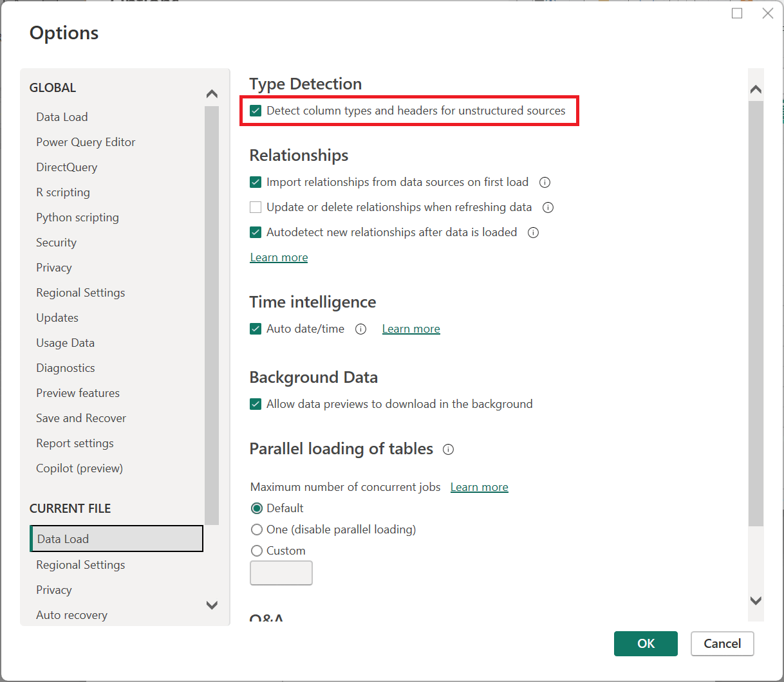Maximize the Options dialog window
This screenshot has height=682, width=784.
point(737,14)
